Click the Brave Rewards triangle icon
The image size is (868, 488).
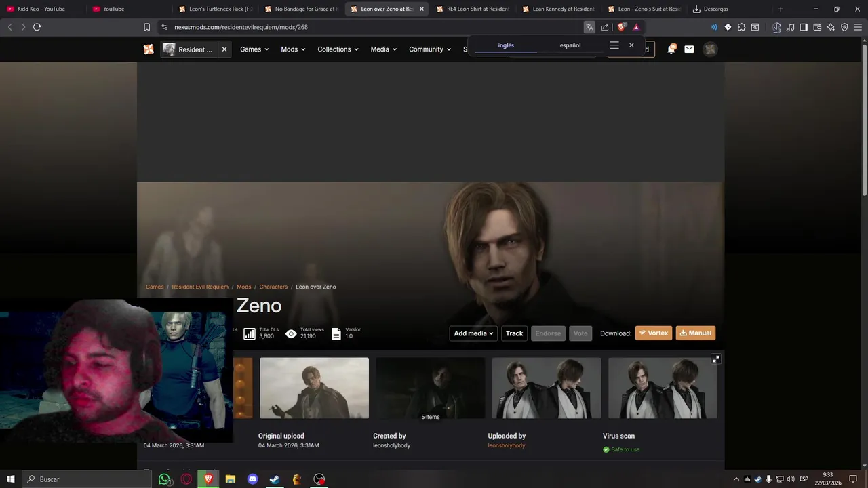(x=636, y=27)
